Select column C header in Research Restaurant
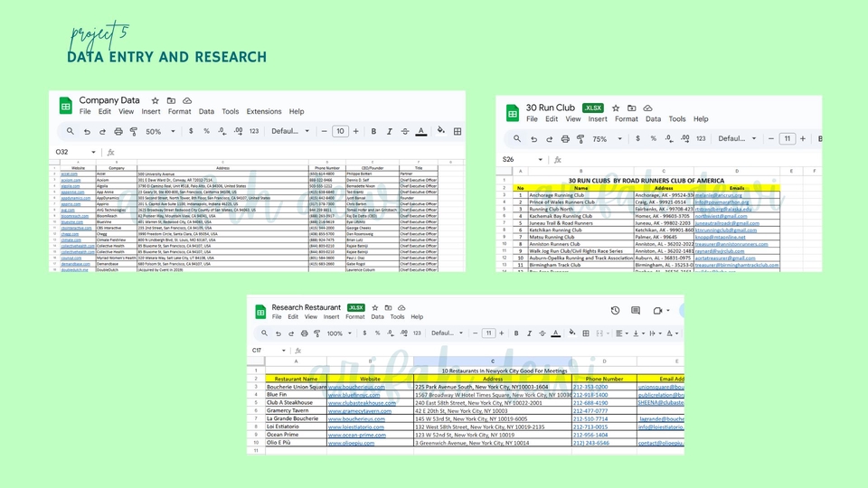The height and width of the screenshot is (488, 868). click(x=493, y=361)
